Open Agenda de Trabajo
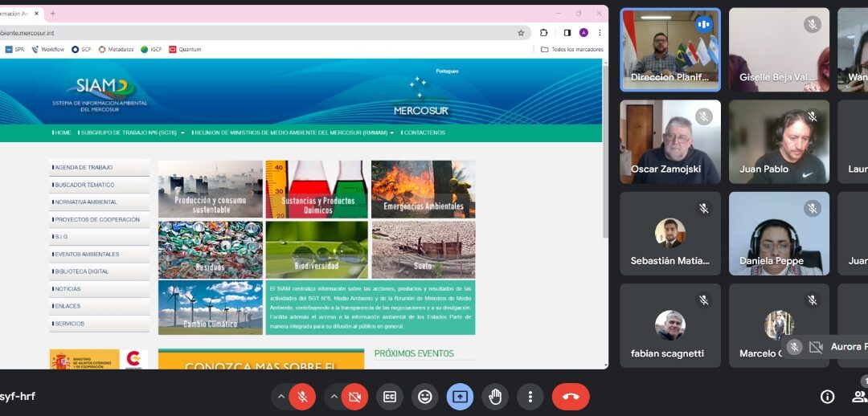The width and height of the screenshot is (868, 416). click(x=99, y=167)
